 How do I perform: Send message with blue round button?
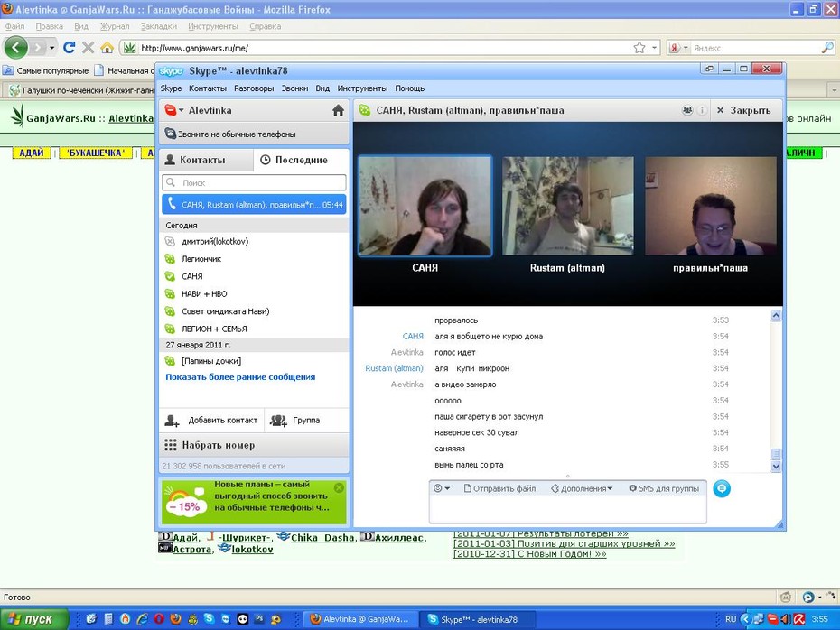722,488
